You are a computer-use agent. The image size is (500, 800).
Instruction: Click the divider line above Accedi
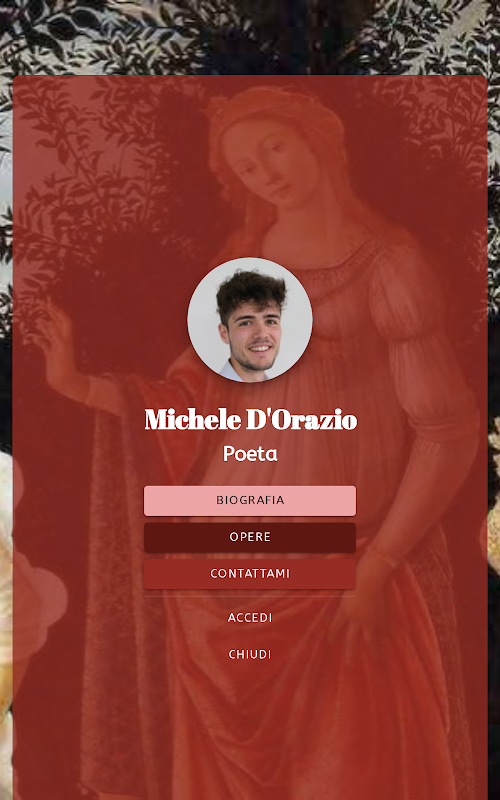click(x=250, y=596)
